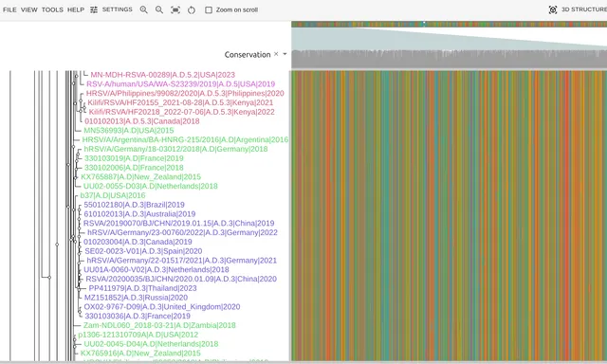Click the Conservation track label
Screen dimensions: 607x364
(248, 55)
